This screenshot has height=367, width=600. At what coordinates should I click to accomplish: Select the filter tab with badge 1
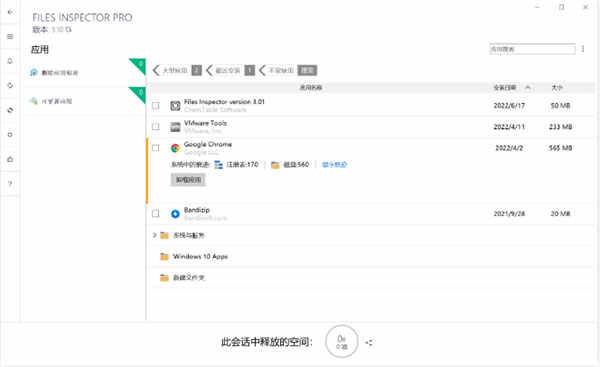point(230,70)
